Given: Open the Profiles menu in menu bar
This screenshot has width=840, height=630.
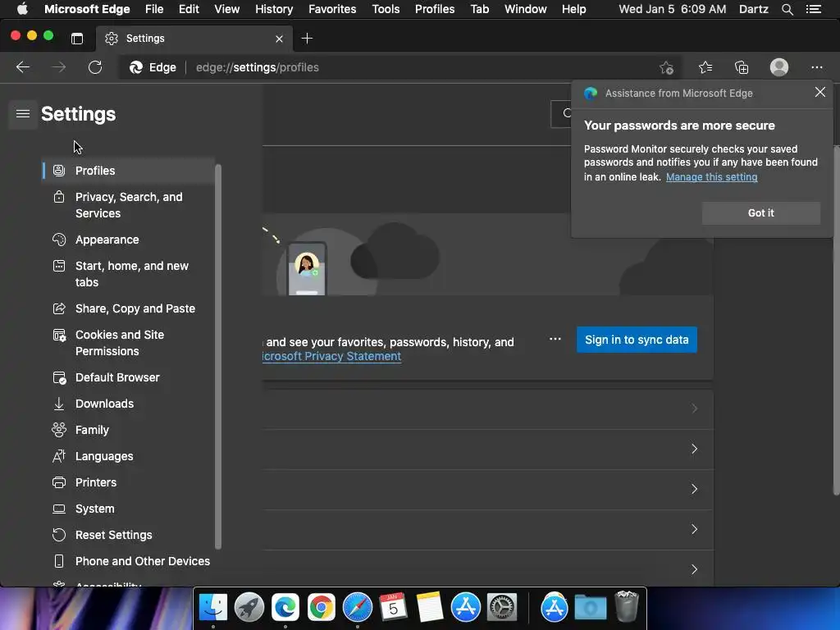Looking at the screenshot, I should [435, 9].
